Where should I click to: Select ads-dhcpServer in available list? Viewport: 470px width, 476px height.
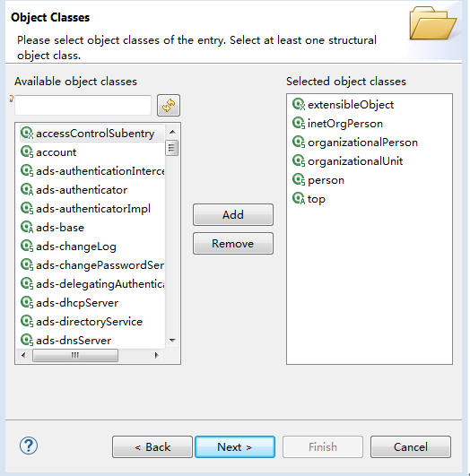point(77,303)
